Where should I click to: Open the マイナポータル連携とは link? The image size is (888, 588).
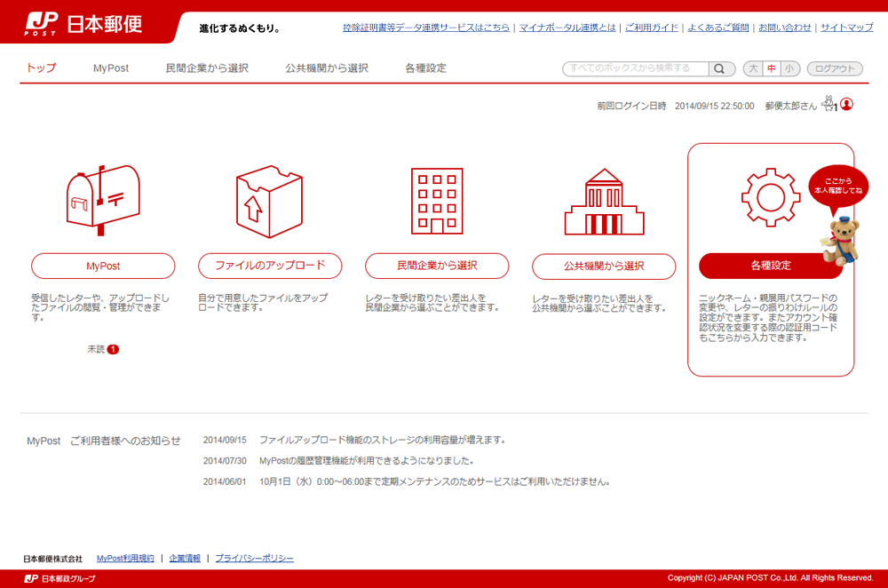click(x=567, y=28)
